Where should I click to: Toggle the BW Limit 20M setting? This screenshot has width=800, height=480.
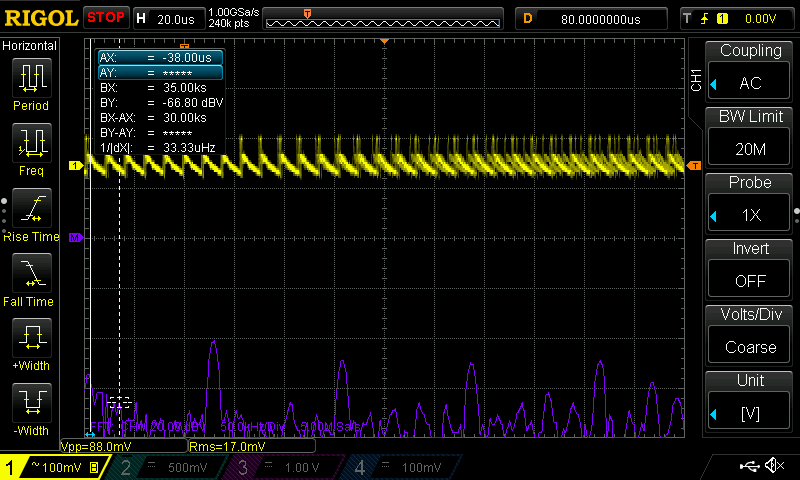click(x=750, y=138)
